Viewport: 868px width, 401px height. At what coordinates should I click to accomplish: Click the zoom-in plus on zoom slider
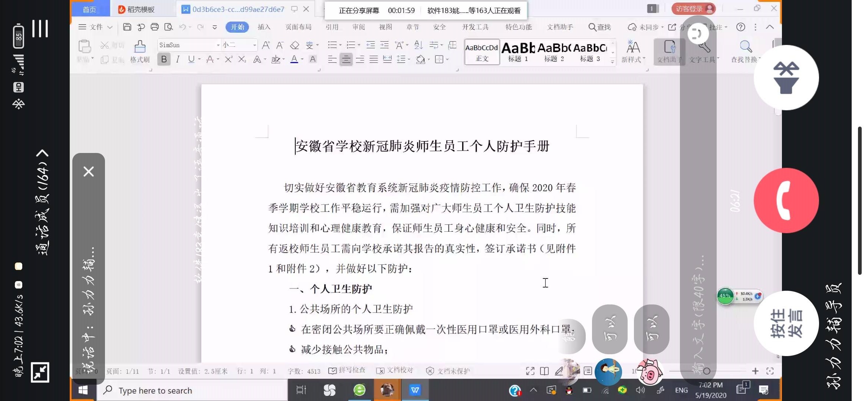(755, 371)
